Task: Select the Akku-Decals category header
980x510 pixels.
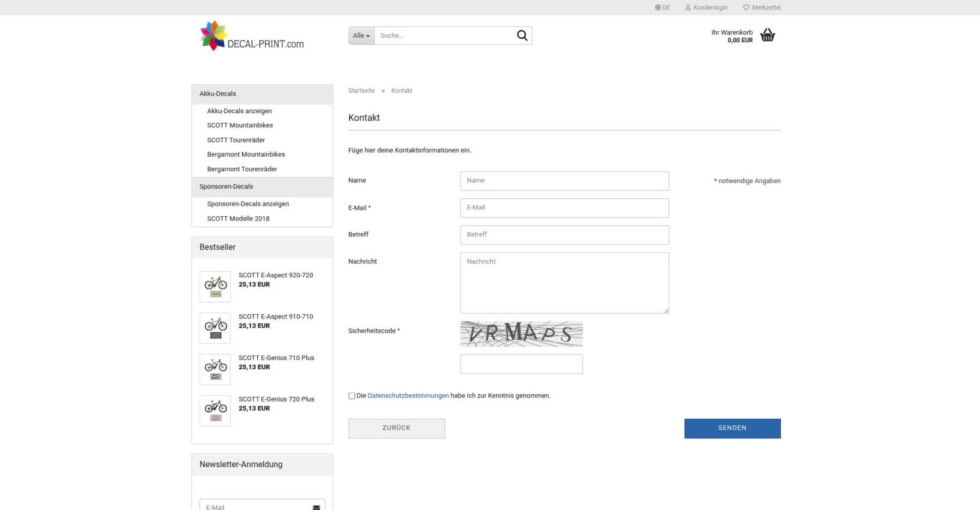Action: (x=217, y=94)
